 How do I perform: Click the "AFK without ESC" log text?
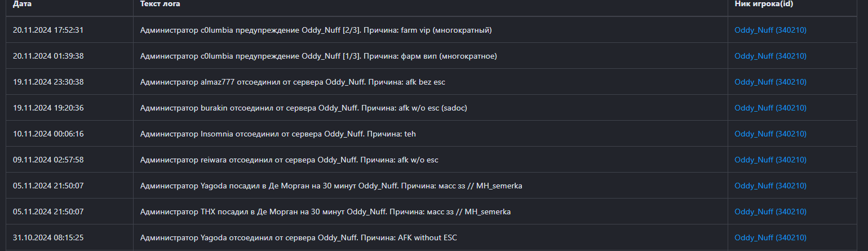point(298,237)
